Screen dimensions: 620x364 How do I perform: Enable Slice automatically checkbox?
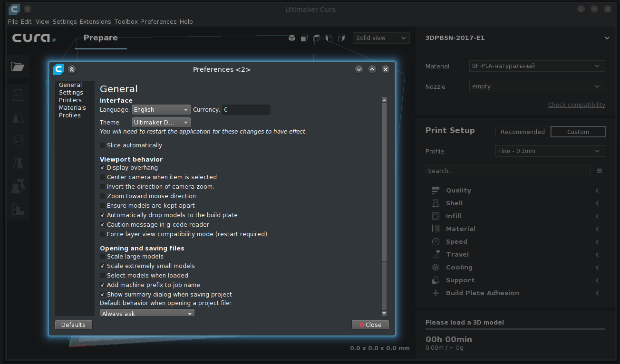tap(102, 145)
